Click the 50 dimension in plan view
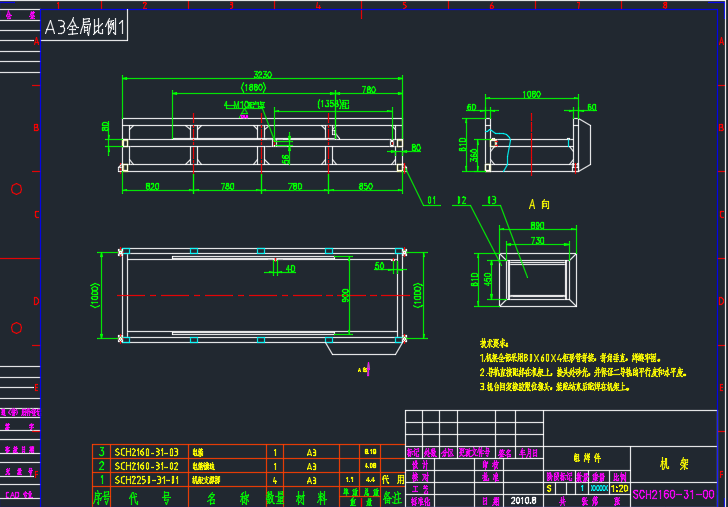Image resolution: width=728 pixels, height=507 pixels. (x=379, y=266)
